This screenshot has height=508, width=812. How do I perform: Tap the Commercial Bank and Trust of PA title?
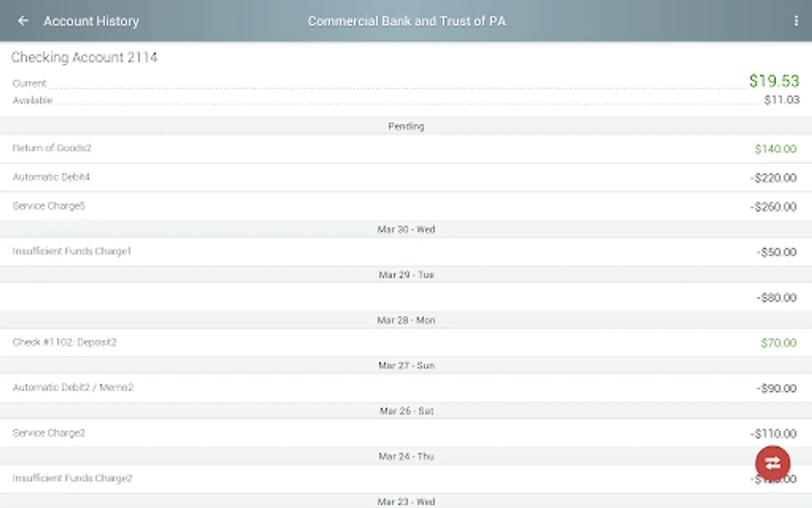click(x=407, y=21)
